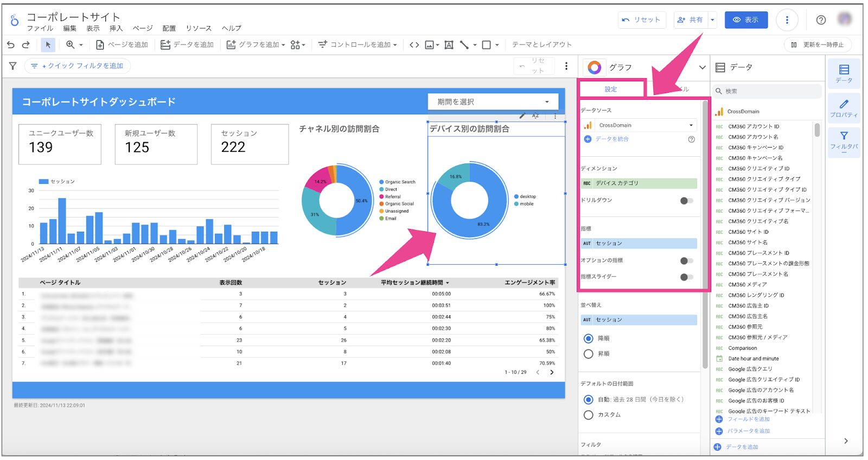This screenshot has width=868, height=460.
Task: Open the Arrange menu
Action: point(169,28)
